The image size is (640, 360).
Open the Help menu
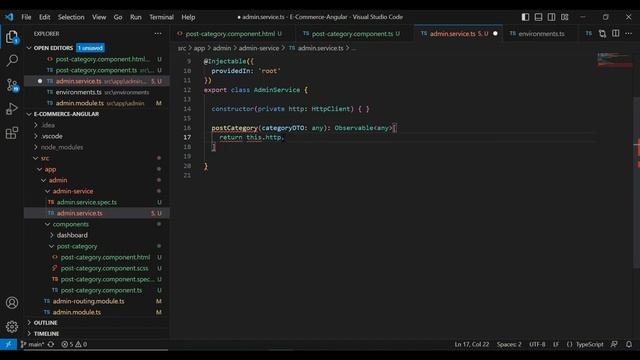coord(188,17)
